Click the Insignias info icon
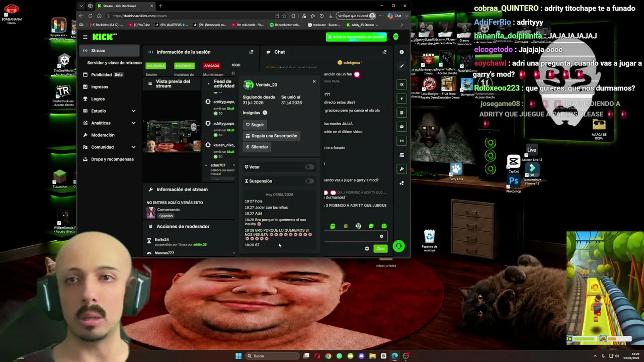This screenshot has width=644, height=362. [265, 113]
